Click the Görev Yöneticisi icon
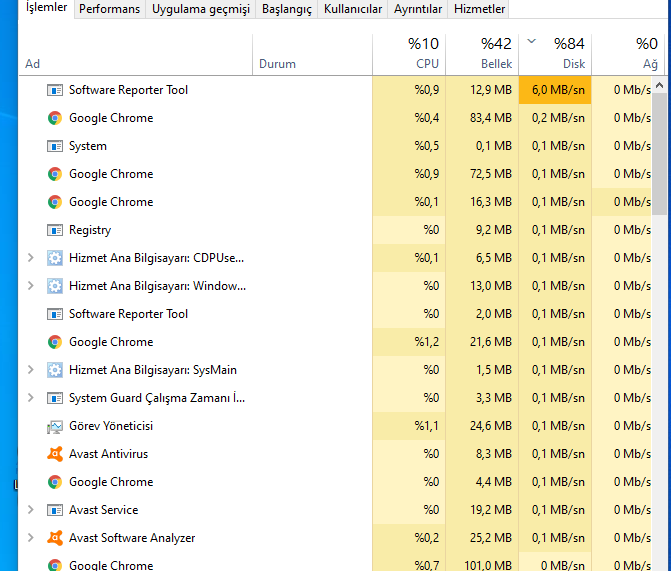671x571 pixels. [x=55, y=426]
